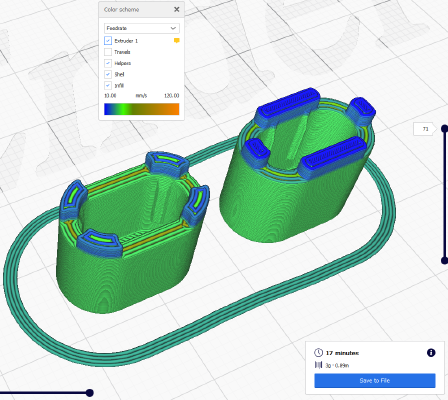Click the 10.00 minimum feedrate value
The width and height of the screenshot is (448, 400).
pos(110,96)
